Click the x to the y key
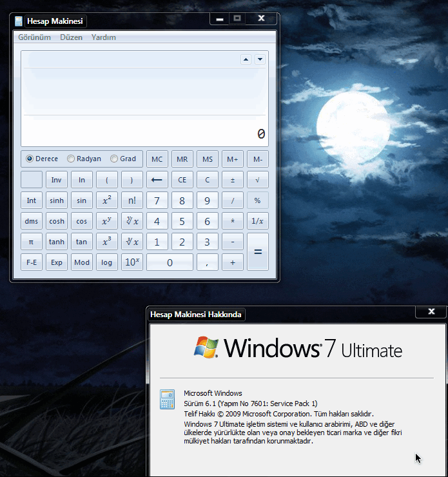 click(107, 221)
